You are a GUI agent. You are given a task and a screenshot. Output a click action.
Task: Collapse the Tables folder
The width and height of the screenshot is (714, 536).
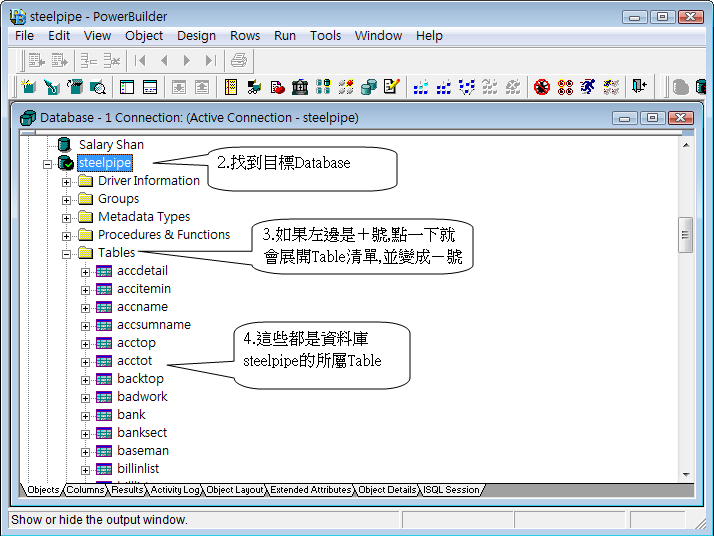point(66,254)
